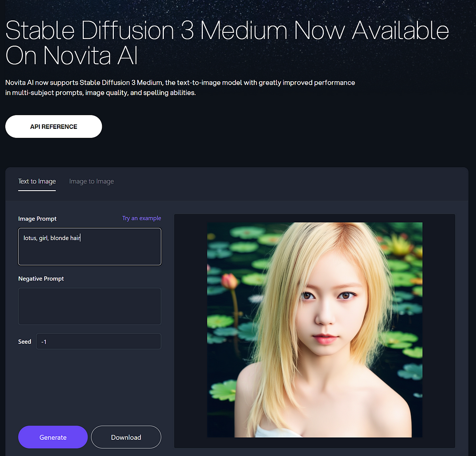
Task: Click the Seed label
Action: (x=25, y=342)
